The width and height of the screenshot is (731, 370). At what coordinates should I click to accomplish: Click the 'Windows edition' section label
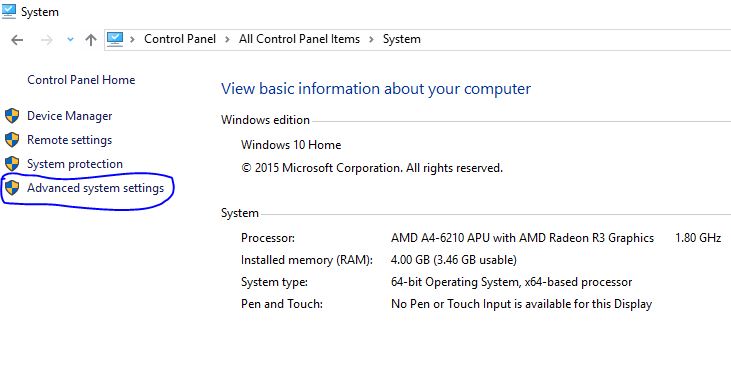265,120
